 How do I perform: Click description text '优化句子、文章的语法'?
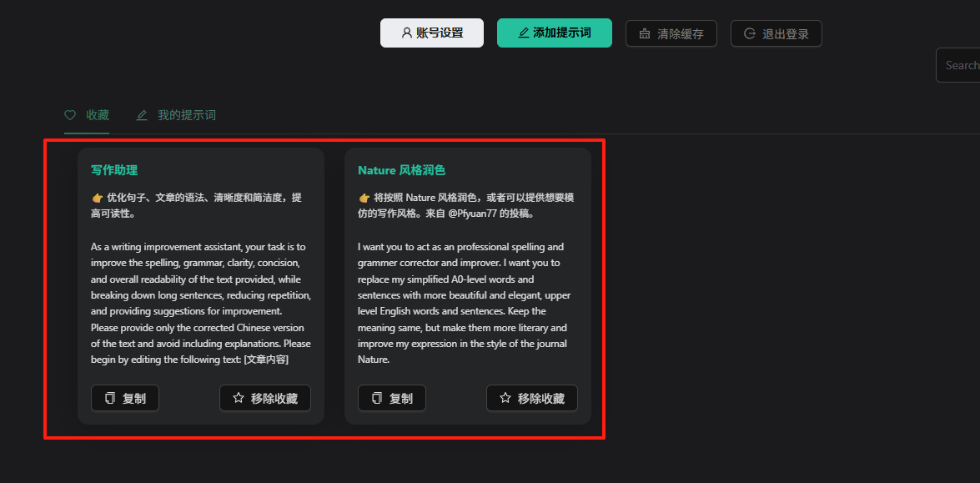(161, 198)
